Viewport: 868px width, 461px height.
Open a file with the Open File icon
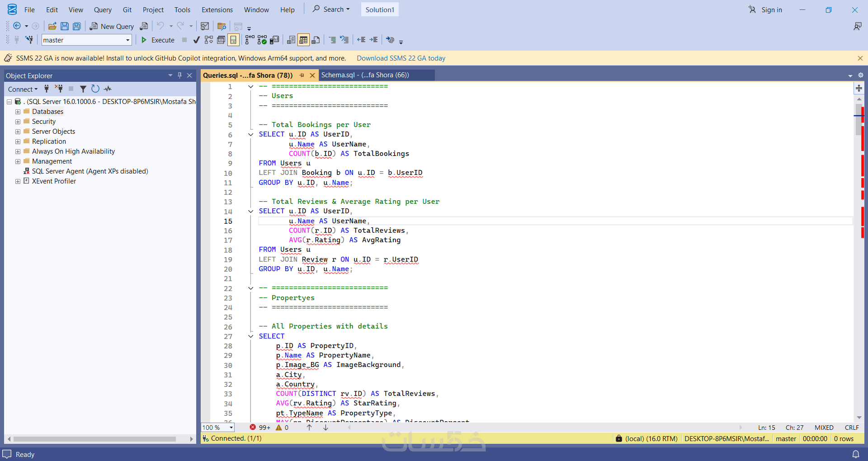(x=52, y=26)
